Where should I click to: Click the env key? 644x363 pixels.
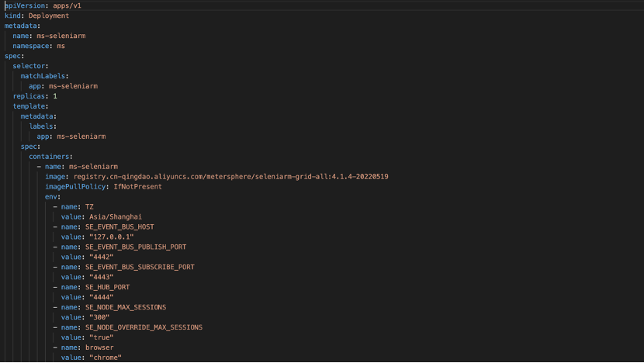(51, 197)
